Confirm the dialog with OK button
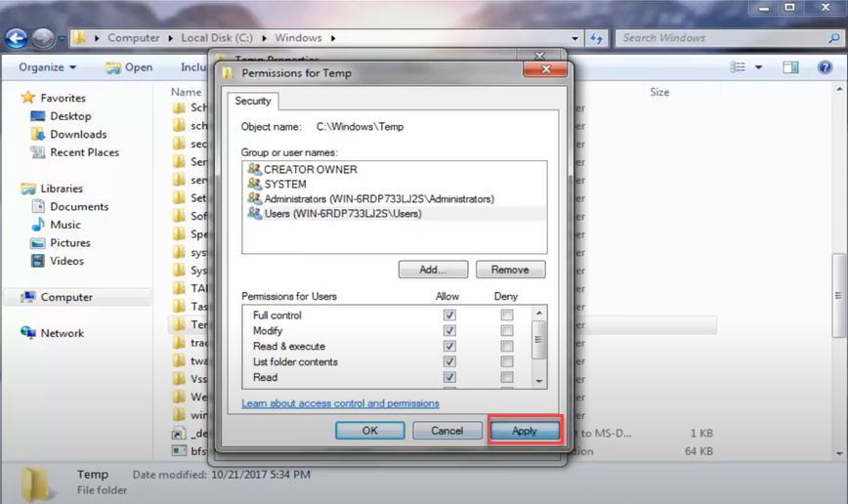Image resolution: width=848 pixels, height=504 pixels. (x=370, y=431)
